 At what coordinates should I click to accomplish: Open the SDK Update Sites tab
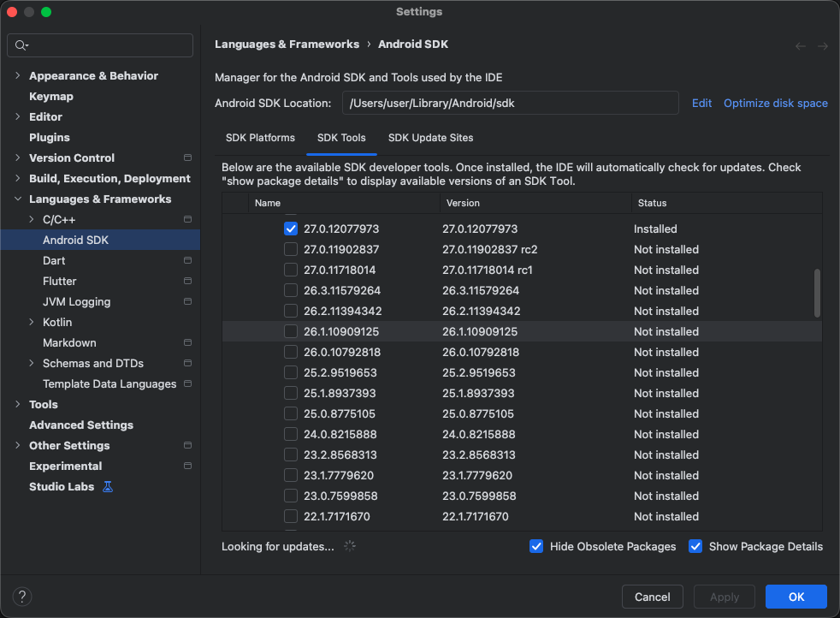pyautogui.click(x=430, y=138)
